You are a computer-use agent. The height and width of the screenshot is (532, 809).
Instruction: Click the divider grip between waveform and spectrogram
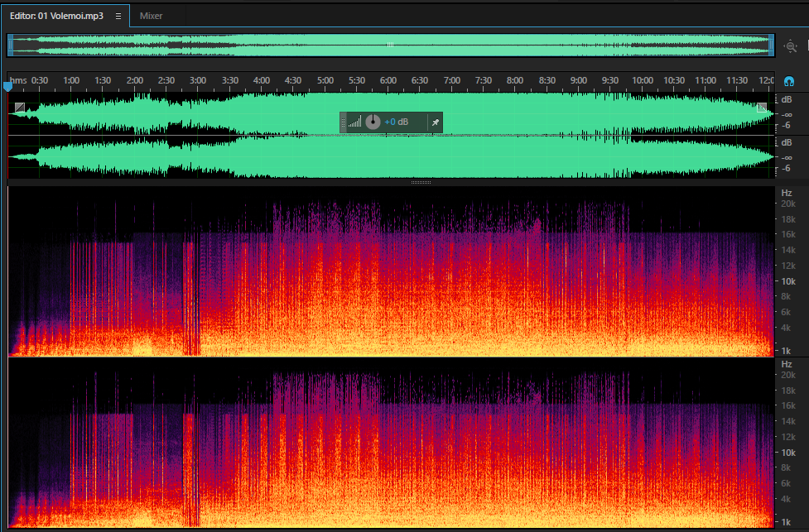[x=421, y=183]
